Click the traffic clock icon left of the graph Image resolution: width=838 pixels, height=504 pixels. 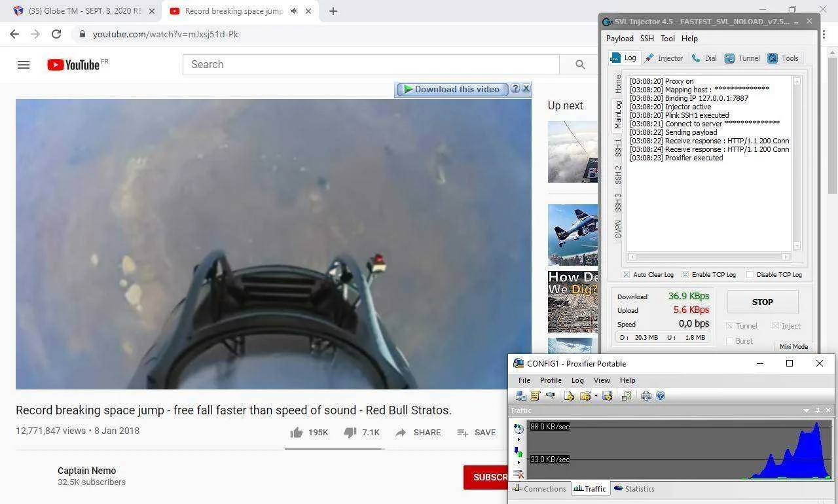click(519, 429)
